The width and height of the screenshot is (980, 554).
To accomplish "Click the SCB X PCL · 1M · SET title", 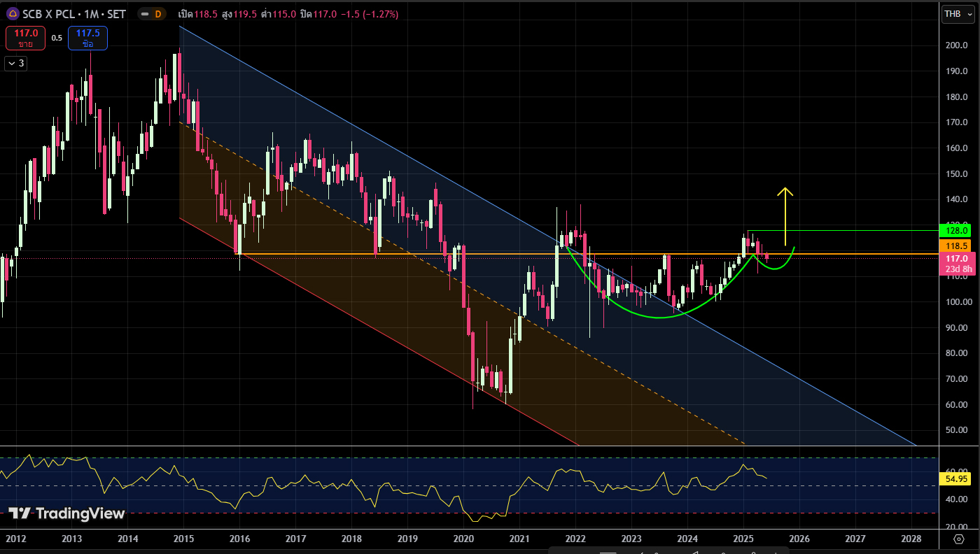I will [x=73, y=14].
